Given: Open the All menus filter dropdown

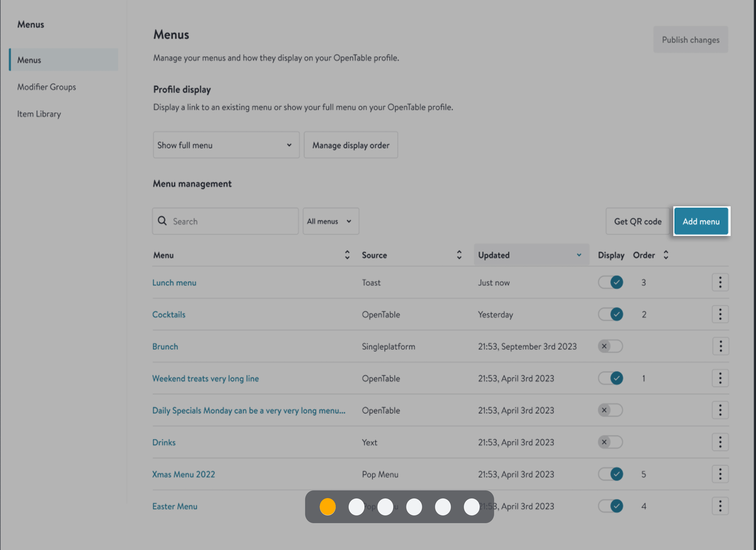Looking at the screenshot, I should click(331, 221).
